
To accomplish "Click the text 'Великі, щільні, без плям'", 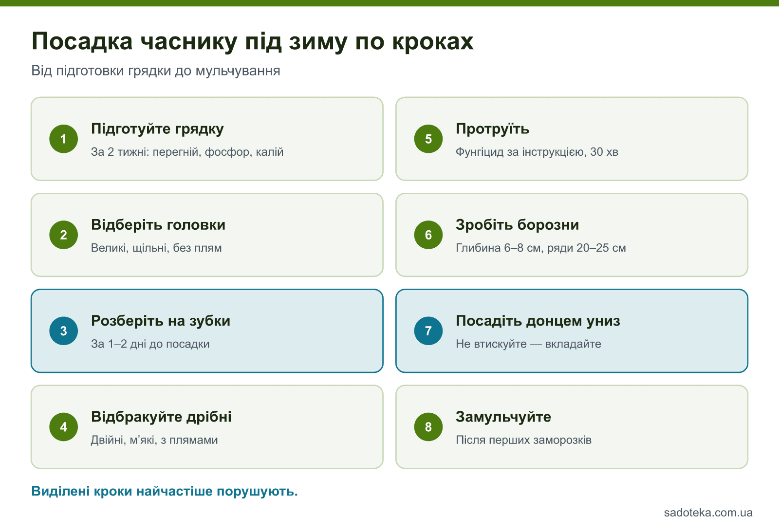I will 156,248.
